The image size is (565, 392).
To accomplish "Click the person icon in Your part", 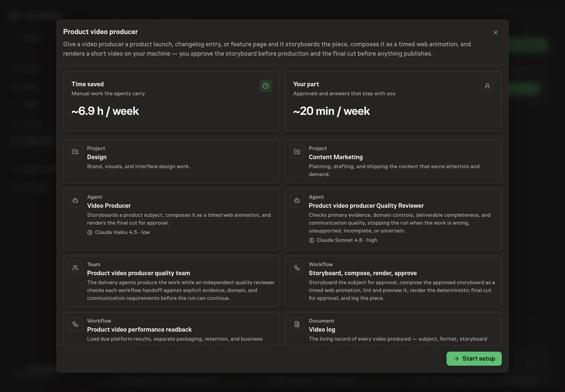I will tap(487, 86).
